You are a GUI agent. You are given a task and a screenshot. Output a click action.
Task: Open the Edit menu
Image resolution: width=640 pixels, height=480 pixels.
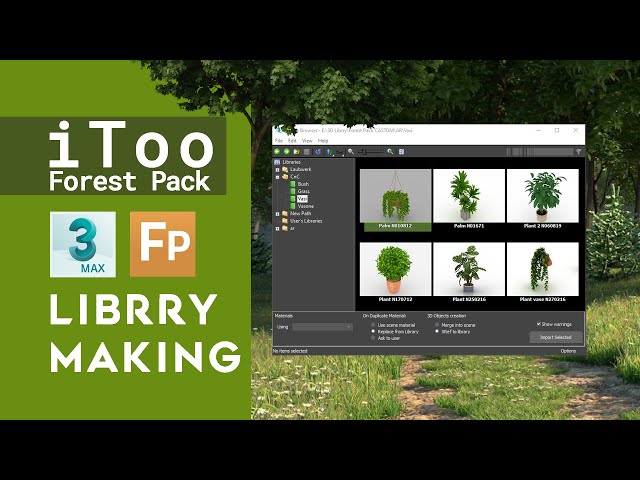pos(292,140)
